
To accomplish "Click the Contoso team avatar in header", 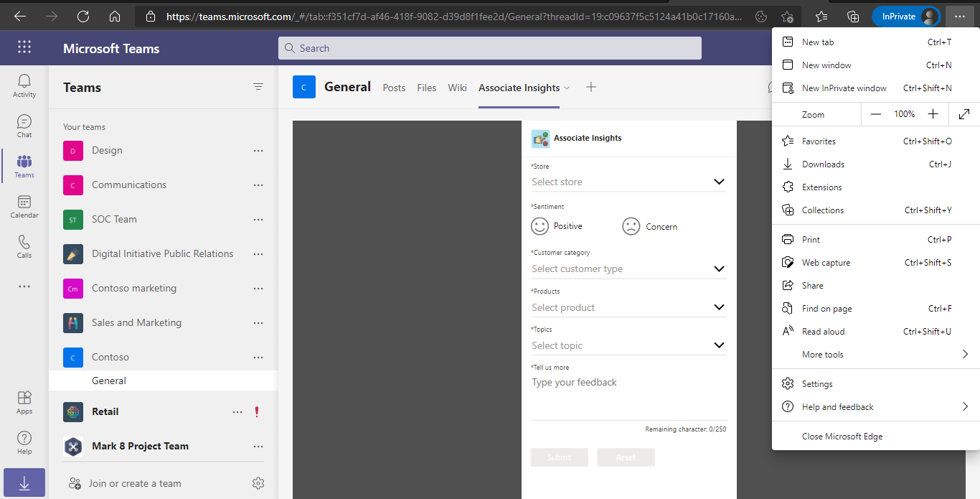I will point(304,87).
